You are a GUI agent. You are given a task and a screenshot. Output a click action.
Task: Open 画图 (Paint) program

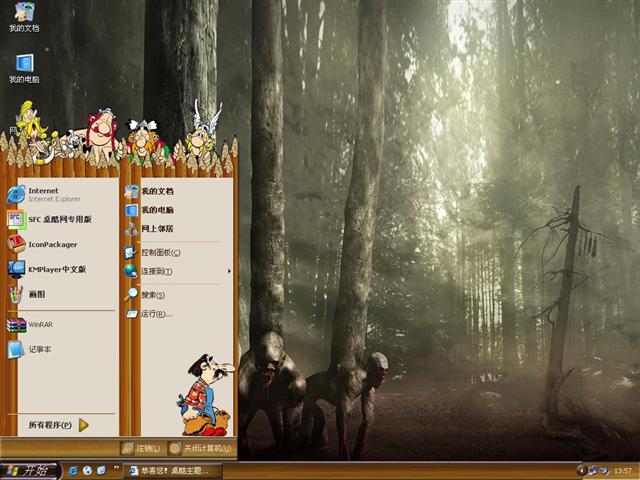[x=35, y=295]
